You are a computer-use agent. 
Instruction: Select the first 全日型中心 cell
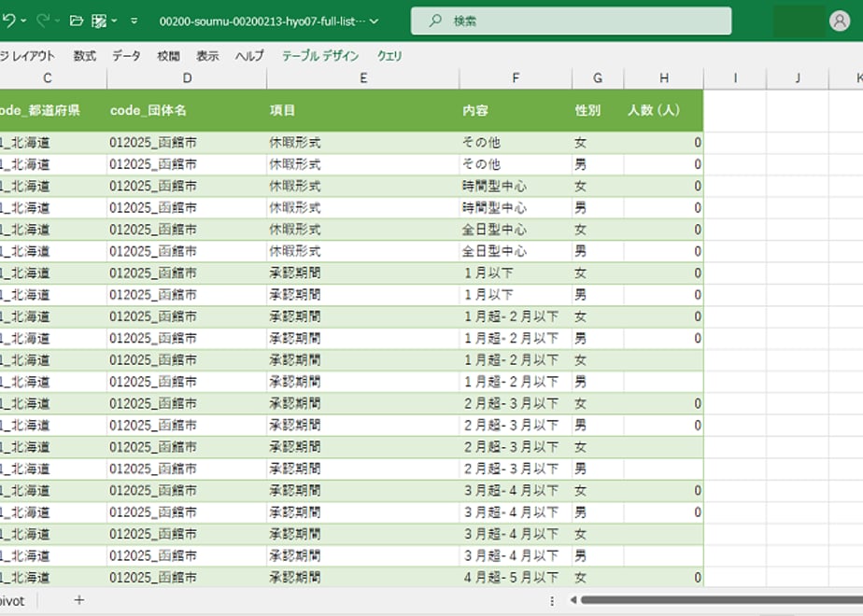click(x=516, y=230)
